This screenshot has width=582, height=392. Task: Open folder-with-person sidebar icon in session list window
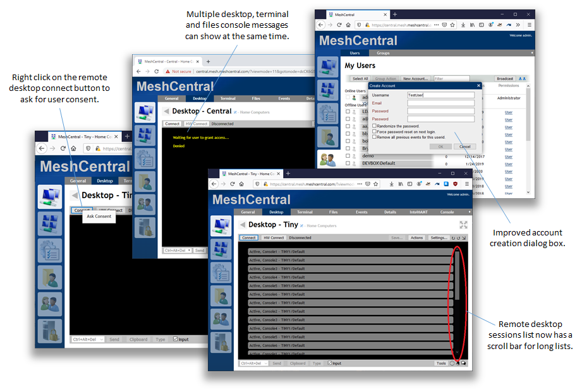221,295
